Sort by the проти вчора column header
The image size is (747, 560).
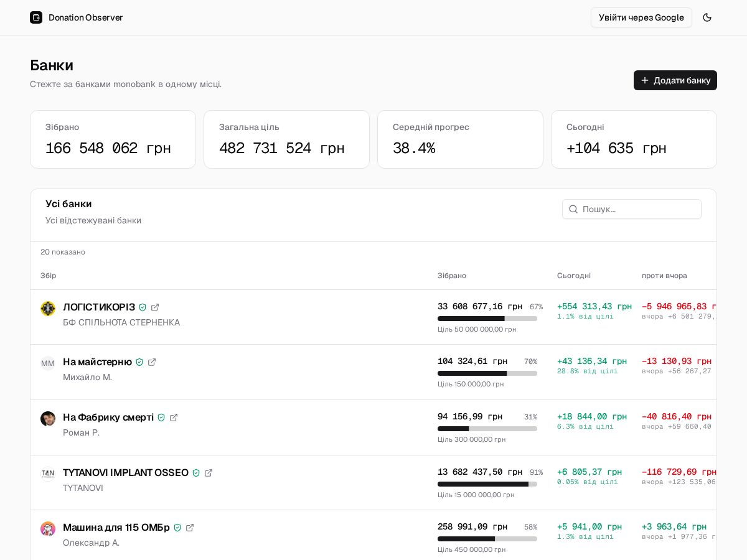point(664,276)
